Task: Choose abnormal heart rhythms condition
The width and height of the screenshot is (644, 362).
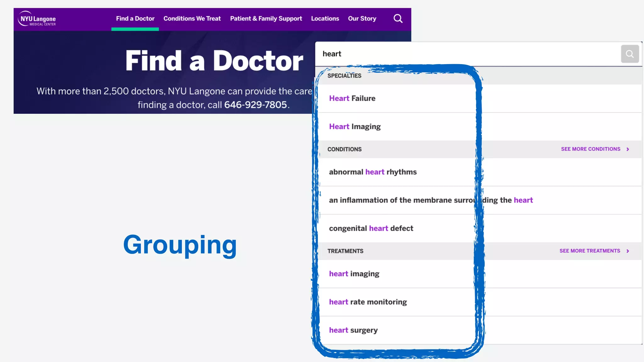Action: point(373,172)
